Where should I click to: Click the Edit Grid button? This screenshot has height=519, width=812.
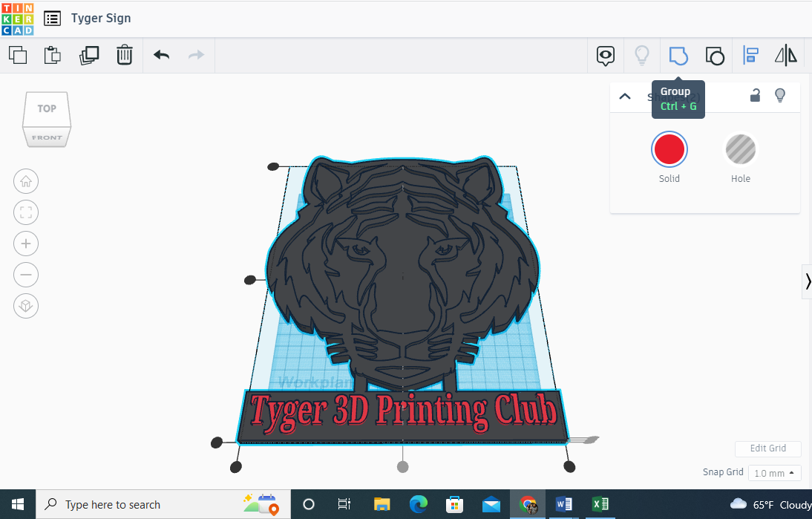pos(767,448)
